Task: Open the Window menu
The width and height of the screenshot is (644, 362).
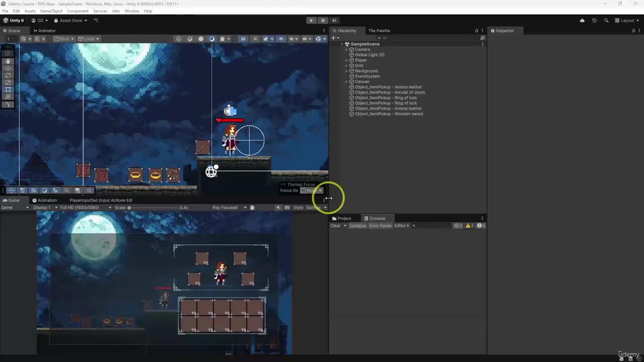Action: click(132, 11)
